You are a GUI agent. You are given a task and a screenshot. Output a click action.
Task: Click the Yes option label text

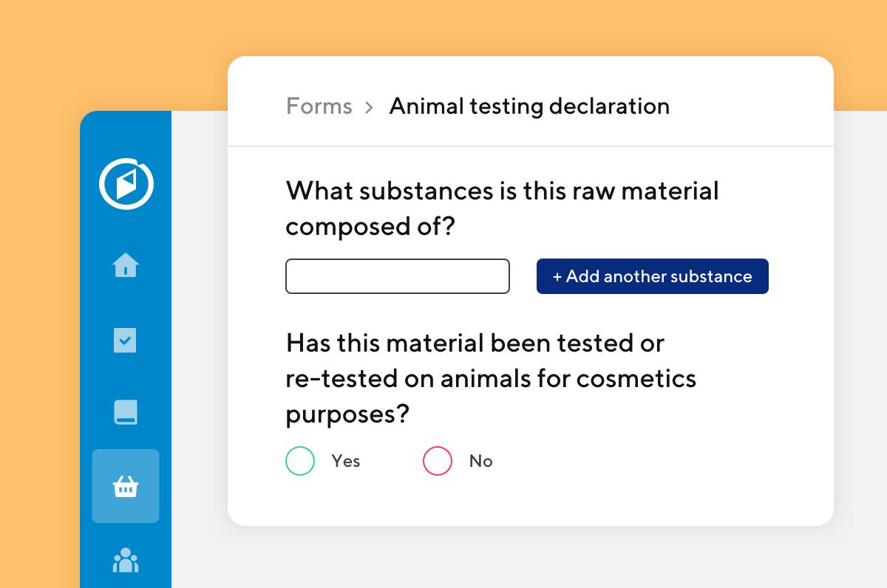pos(346,461)
